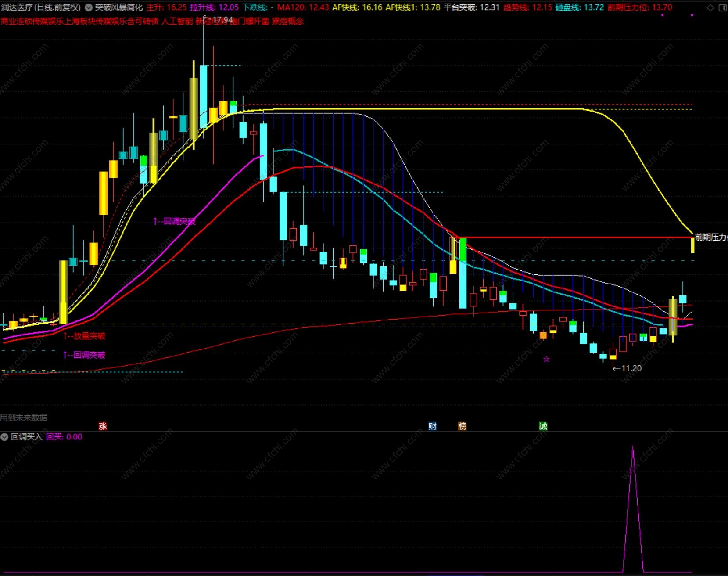The width and height of the screenshot is (728, 576).
Task: Click the red ↑--放量突破 signal label
Action: point(84,336)
